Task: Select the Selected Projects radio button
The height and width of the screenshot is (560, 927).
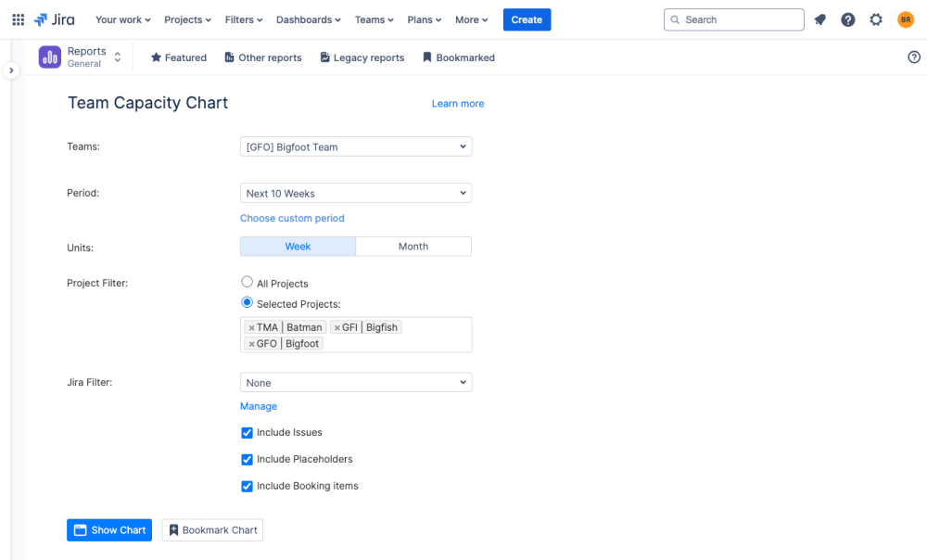Action: [x=248, y=303]
